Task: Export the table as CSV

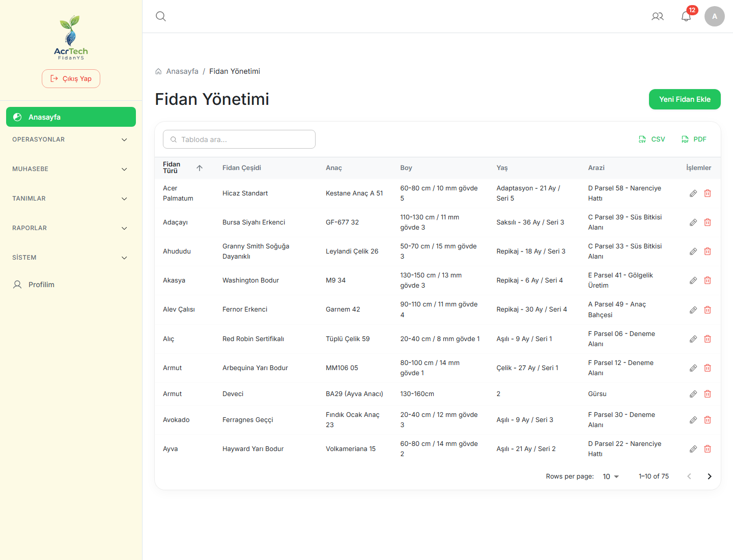Action: tap(652, 139)
